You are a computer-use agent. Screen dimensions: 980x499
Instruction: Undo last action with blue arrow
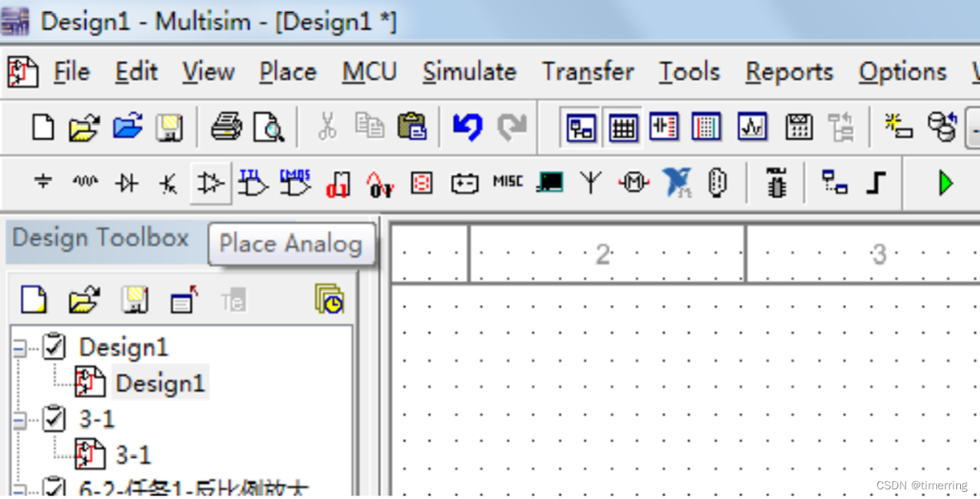[468, 127]
